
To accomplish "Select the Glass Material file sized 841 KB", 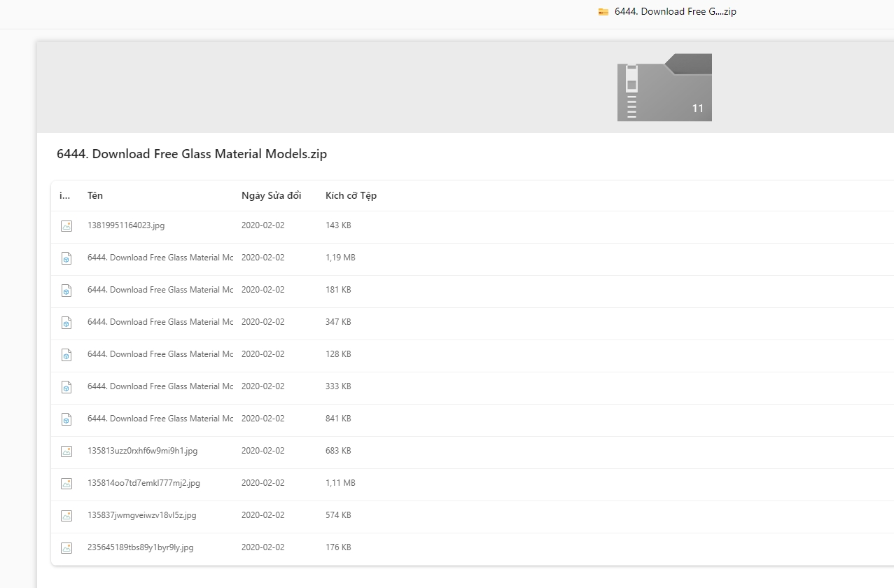I will 160,419.
